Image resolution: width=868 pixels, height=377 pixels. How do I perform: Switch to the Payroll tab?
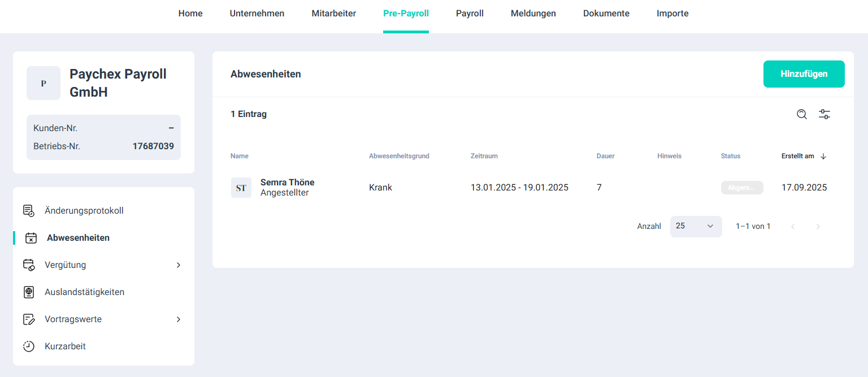[470, 14]
